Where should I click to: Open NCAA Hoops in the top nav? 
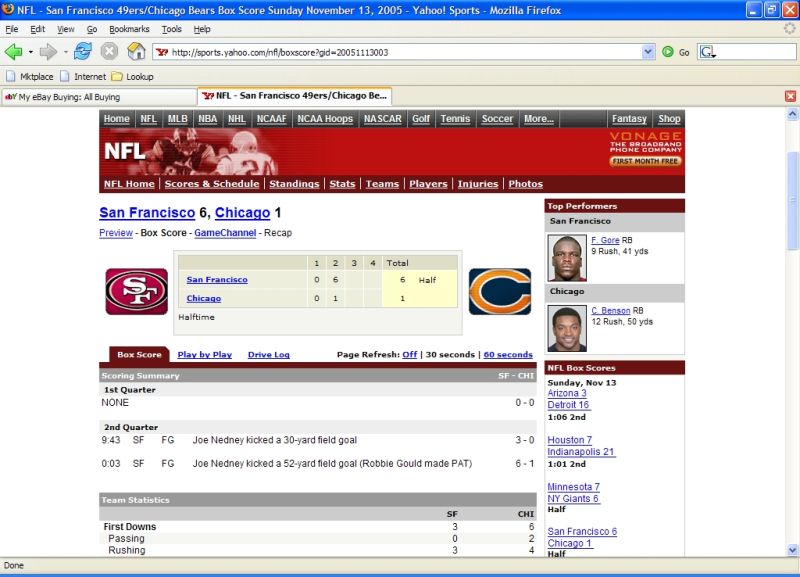(x=325, y=119)
